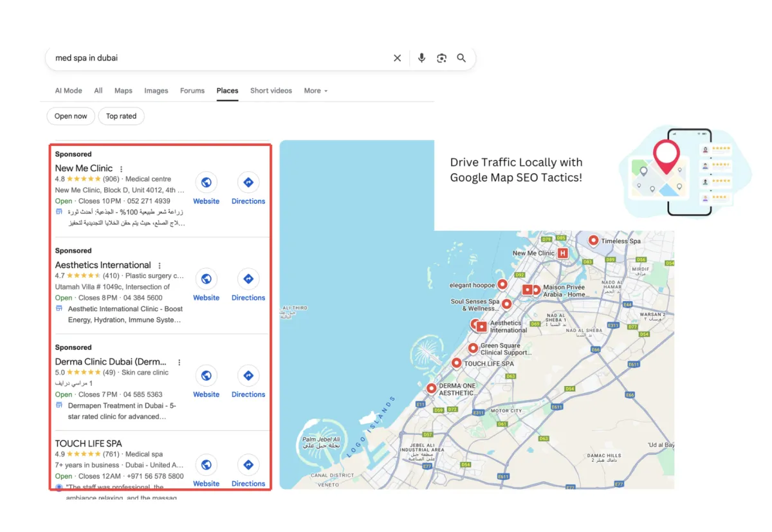Select Maison Privée Arabia map pin
The width and height of the screenshot is (772, 532).
tap(537, 290)
